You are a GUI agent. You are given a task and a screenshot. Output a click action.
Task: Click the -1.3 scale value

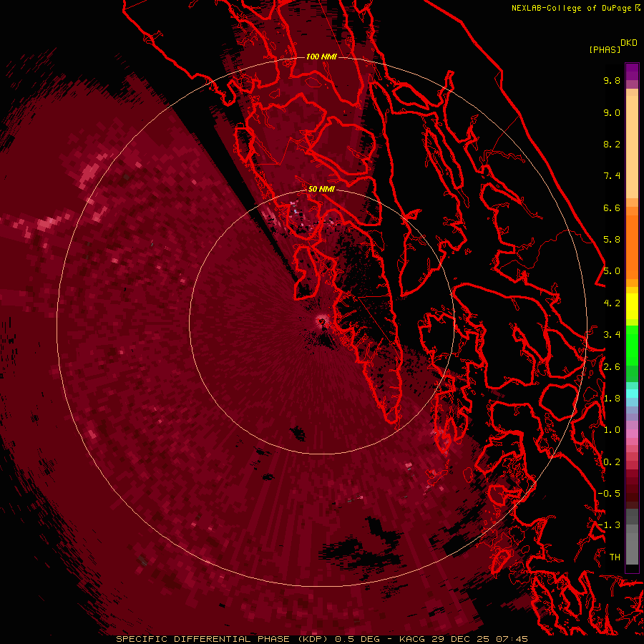609,525
